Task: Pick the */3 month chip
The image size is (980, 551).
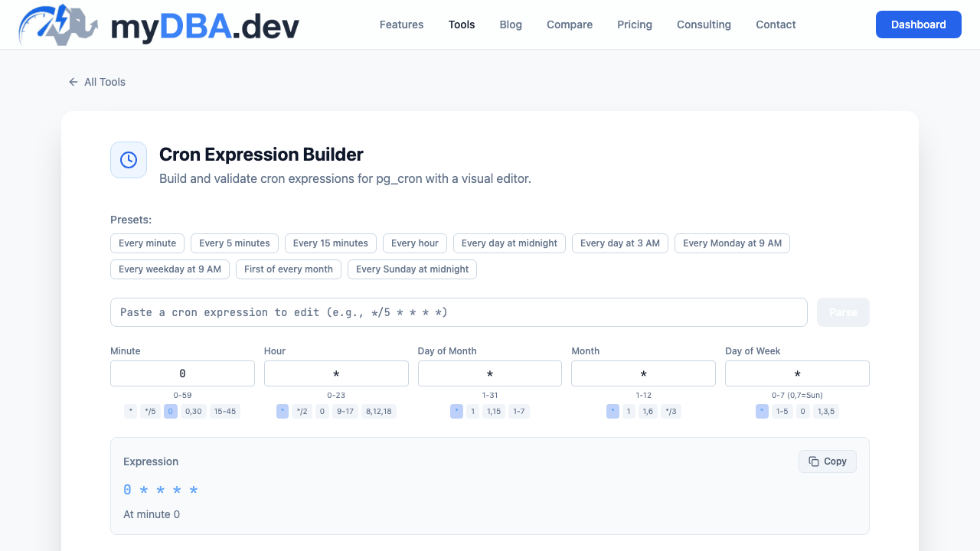Action: coord(671,412)
